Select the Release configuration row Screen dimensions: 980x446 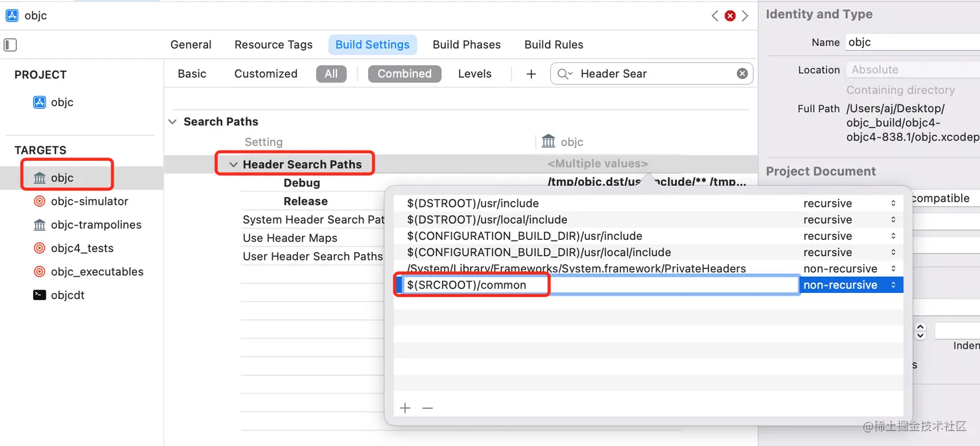[306, 201]
